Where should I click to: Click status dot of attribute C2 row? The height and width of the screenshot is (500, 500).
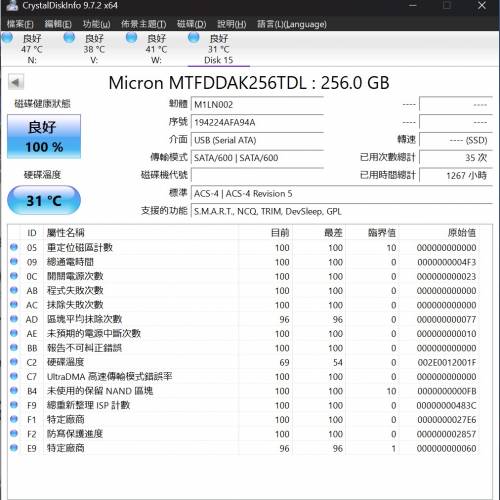click(14, 362)
